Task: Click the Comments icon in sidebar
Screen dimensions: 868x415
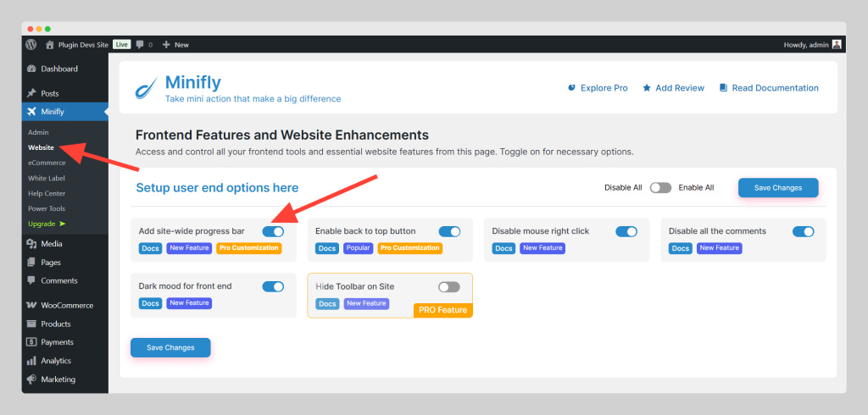Action: (x=31, y=280)
